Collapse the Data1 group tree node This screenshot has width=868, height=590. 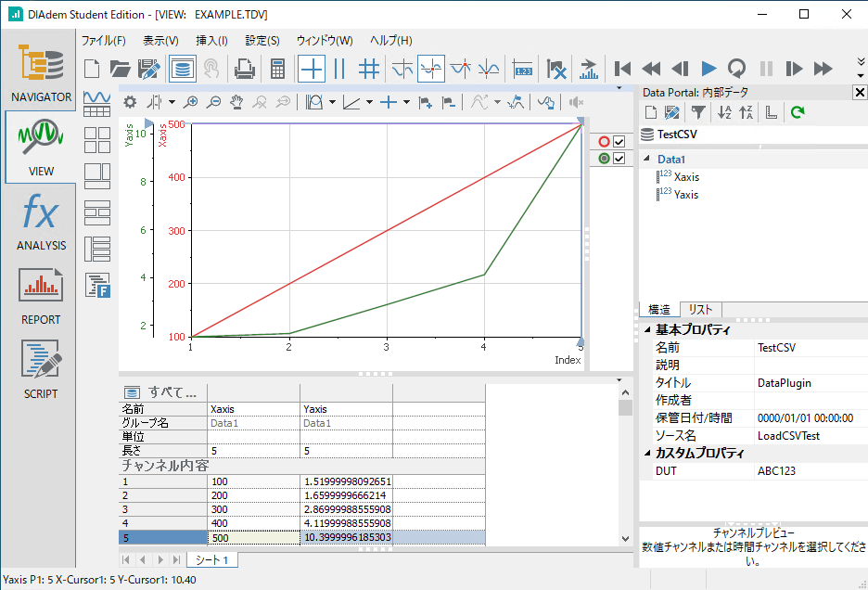click(646, 159)
